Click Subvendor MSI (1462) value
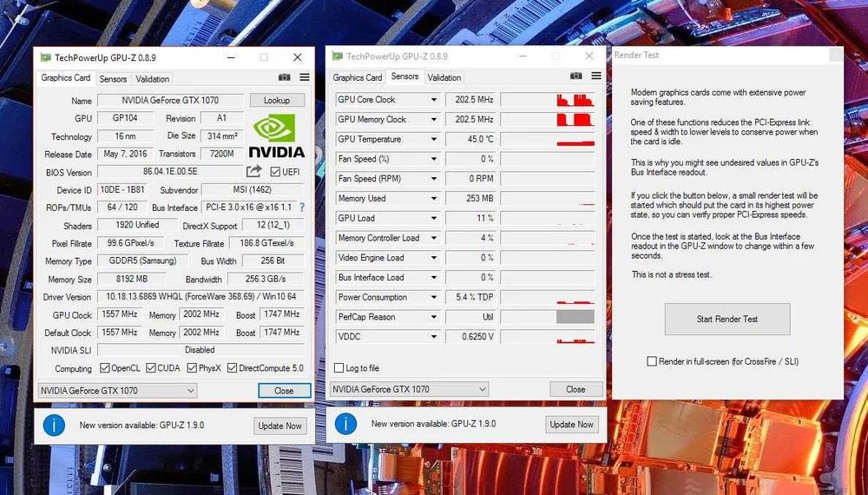 253,189
